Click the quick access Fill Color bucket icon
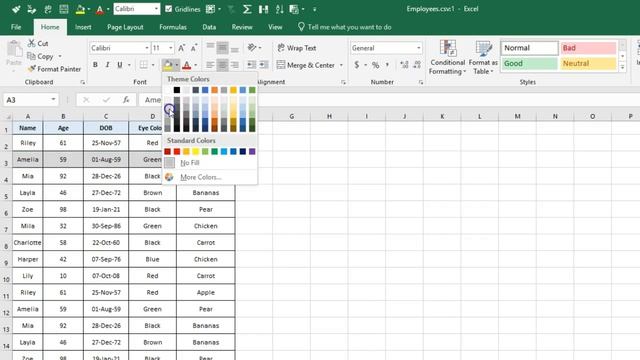This screenshot has height=360, width=640. click(x=80, y=9)
